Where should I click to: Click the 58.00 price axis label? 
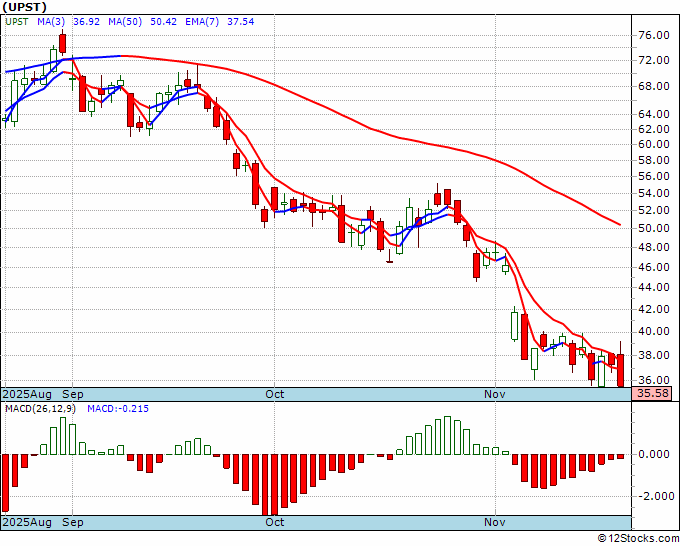point(654,160)
